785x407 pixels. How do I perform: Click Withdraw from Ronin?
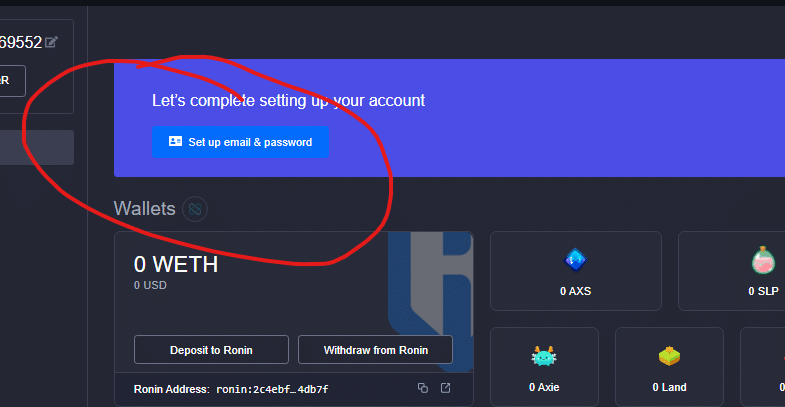click(x=375, y=350)
